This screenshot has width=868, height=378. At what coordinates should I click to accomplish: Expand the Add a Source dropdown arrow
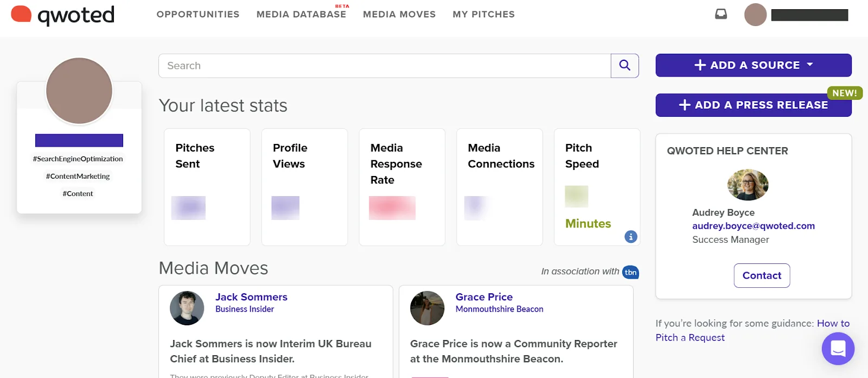[x=810, y=65]
